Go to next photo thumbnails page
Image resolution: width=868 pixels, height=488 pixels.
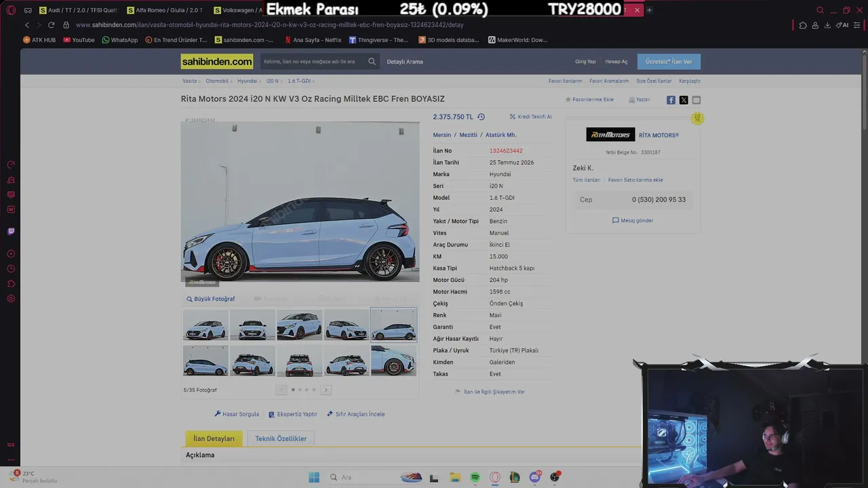coord(326,390)
